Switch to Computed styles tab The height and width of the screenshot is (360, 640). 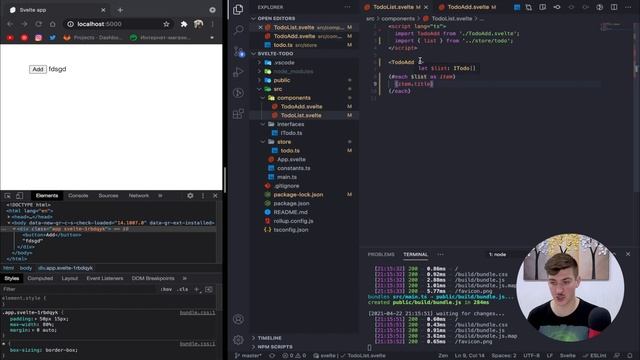(40, 278)
